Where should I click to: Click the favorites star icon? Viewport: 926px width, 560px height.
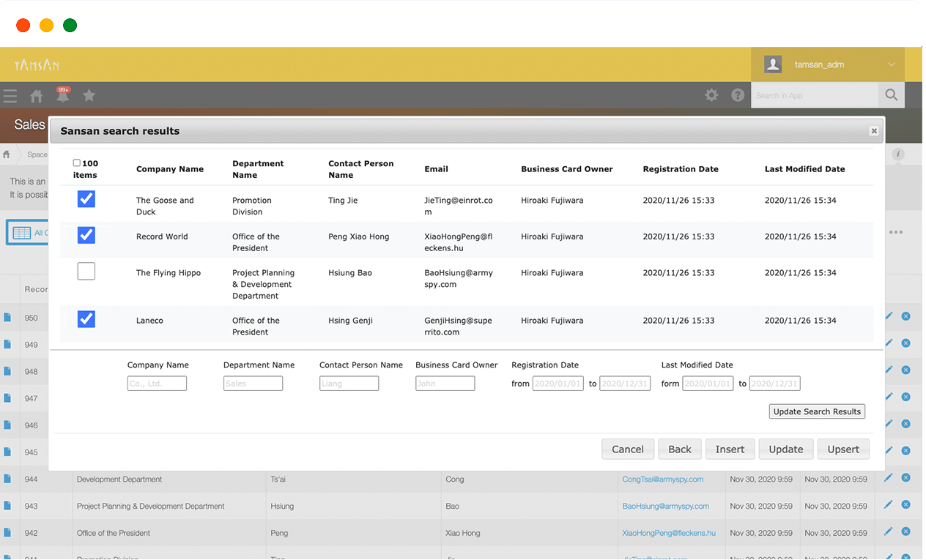[89, 95]
